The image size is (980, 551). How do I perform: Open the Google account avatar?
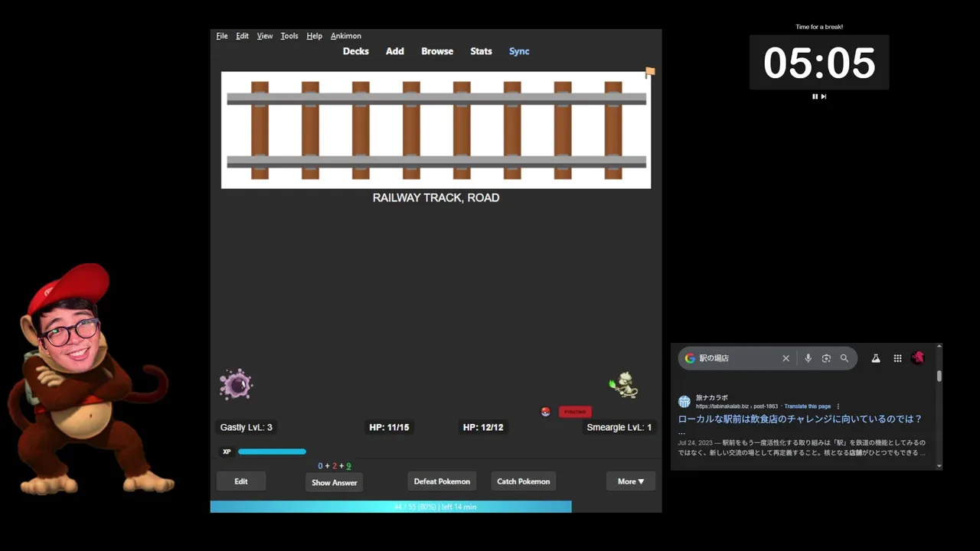click(918, 358)
